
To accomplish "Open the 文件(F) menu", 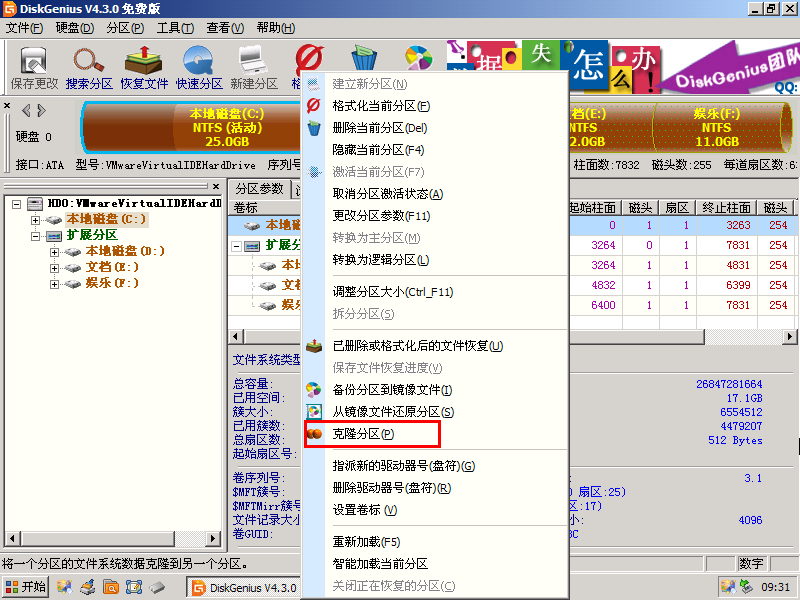I will tap(24, 28).
